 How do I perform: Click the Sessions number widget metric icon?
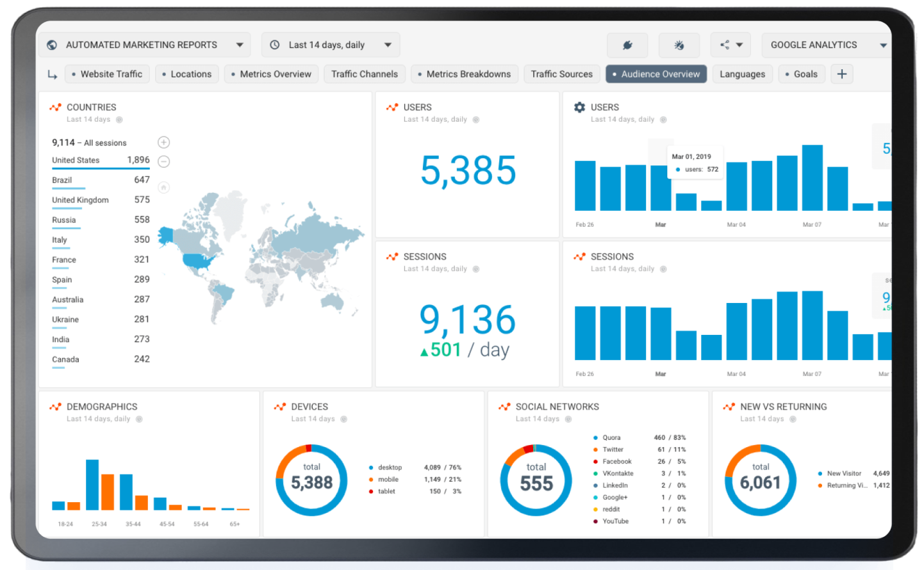[x=392, y=257]
